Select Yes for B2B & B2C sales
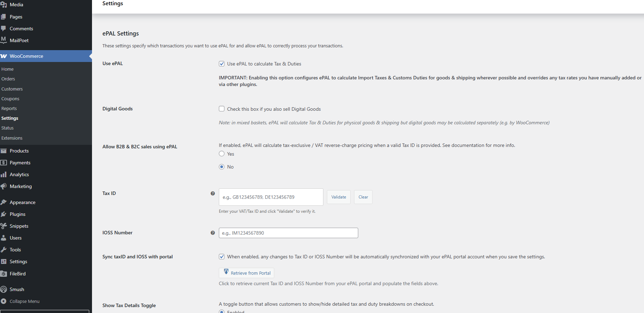The width and height of the screenshot is (644, 313). (222, 154)
